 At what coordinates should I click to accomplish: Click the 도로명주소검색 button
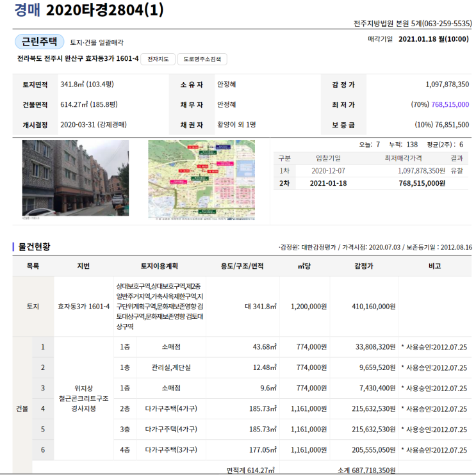(x=202, y=59)
